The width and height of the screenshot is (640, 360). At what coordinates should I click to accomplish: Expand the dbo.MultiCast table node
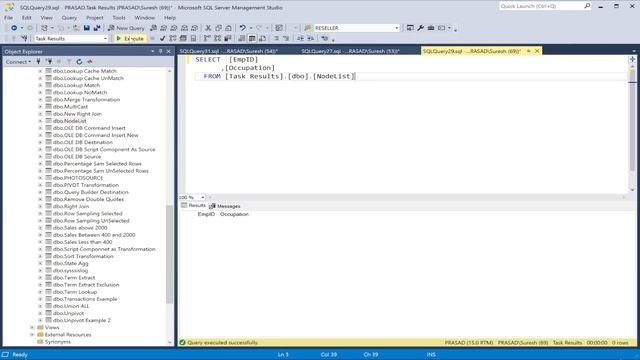40,107
